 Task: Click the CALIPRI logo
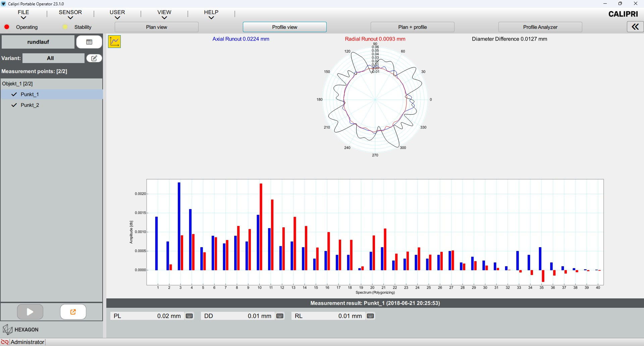coord(623,14)
